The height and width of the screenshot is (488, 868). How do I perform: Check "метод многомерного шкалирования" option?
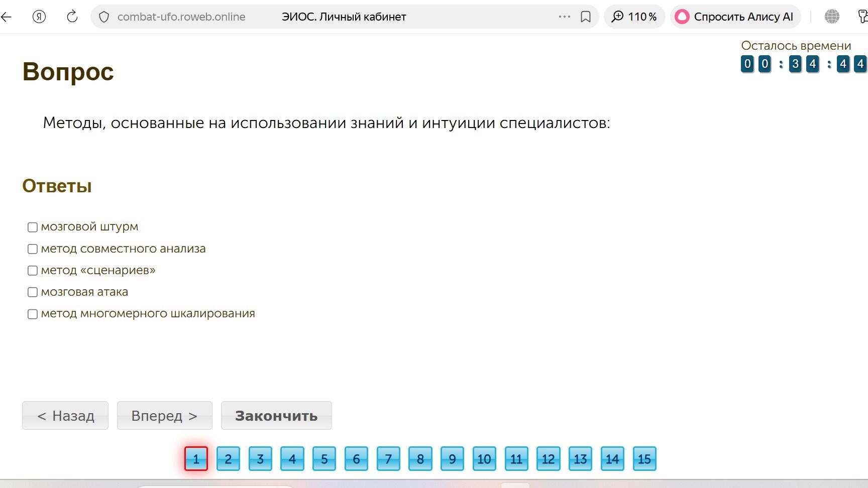pyautogui.click(x=33, y=314)
